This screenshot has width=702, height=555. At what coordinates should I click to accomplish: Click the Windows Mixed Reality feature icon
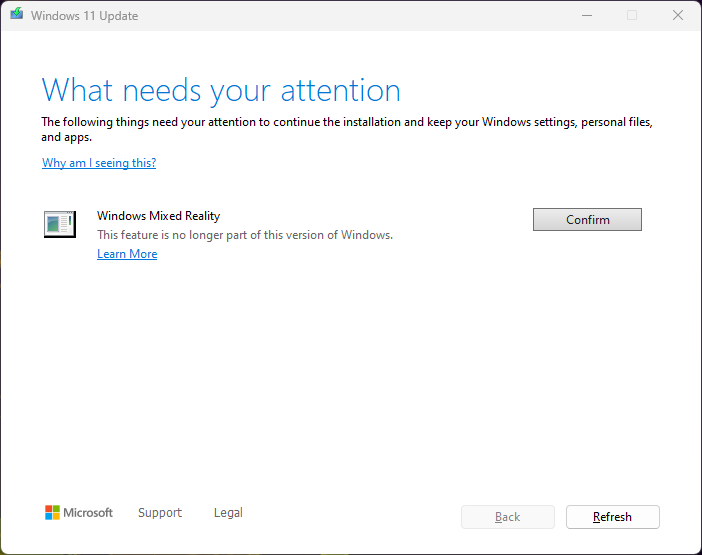[60, 224]
